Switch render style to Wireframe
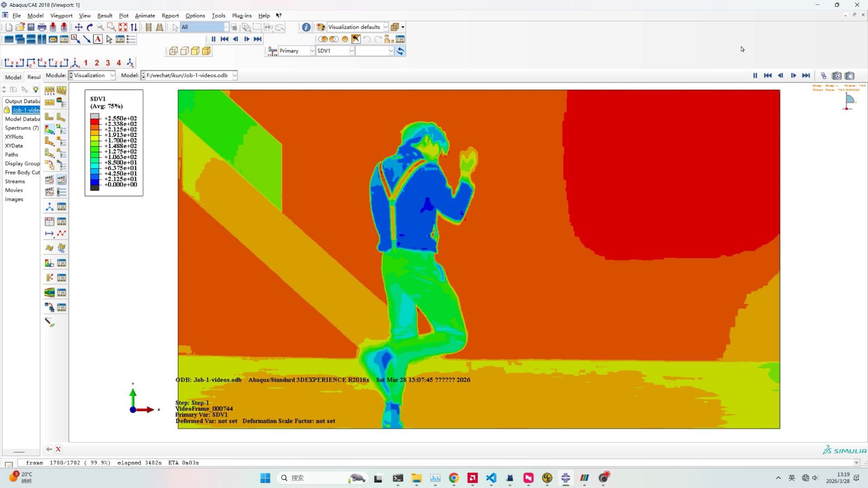The height and width of the screenshot is (488, 868). pos(173,51)
